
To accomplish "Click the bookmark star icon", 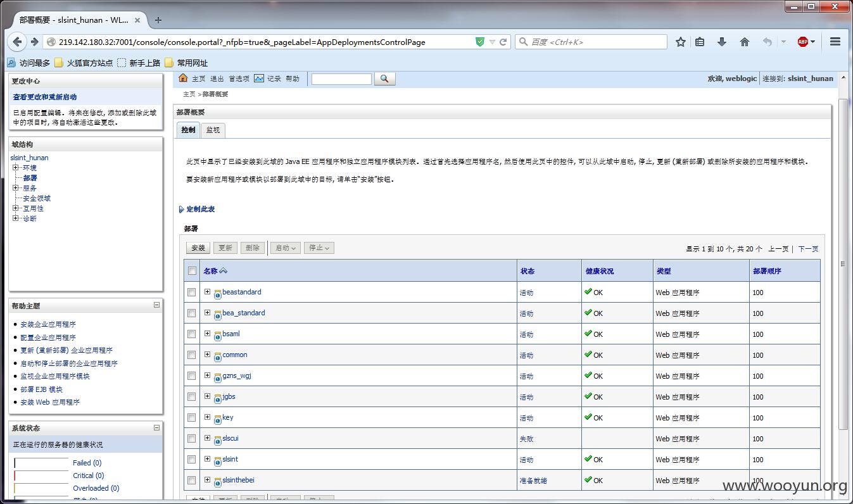I will coord(681,42).
